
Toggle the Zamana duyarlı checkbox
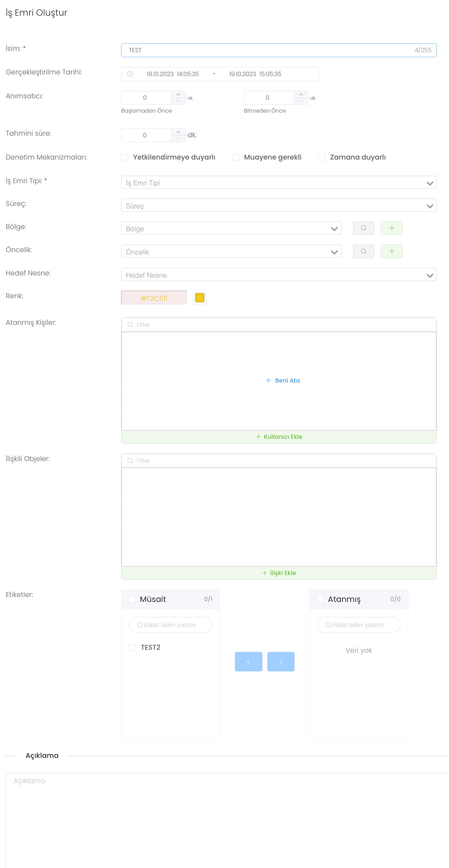click(x=321, y=157)
